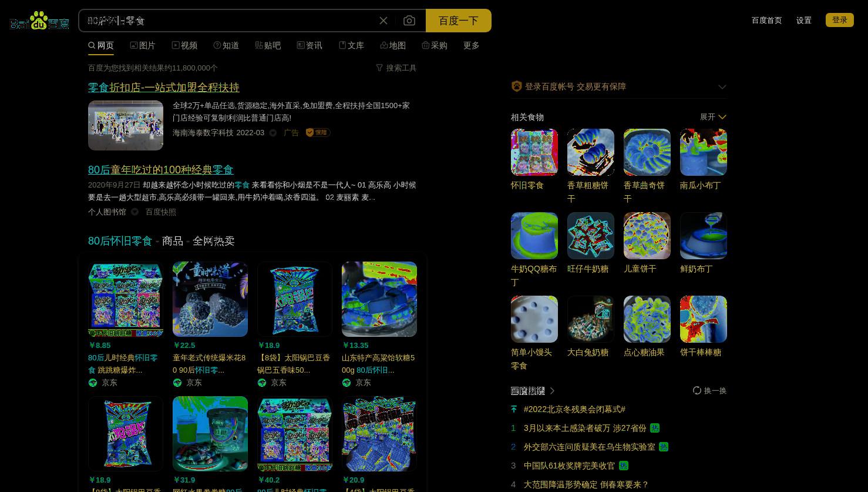The width and height of the screenshot is (868, 492).
Task: Refresh hot searches with 换一换
Action: click(710, 391)
